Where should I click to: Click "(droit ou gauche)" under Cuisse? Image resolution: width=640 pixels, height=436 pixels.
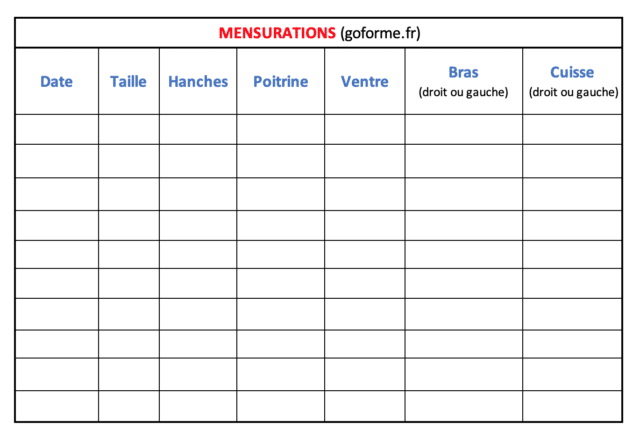click(572, 93)
